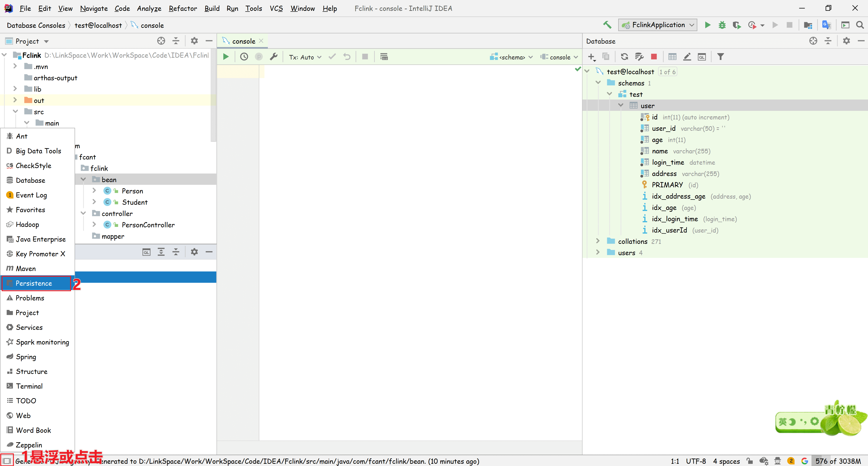This screenshot has width=868, height=466.
Task: Click the build hammer icon
Action: [607, 25]
